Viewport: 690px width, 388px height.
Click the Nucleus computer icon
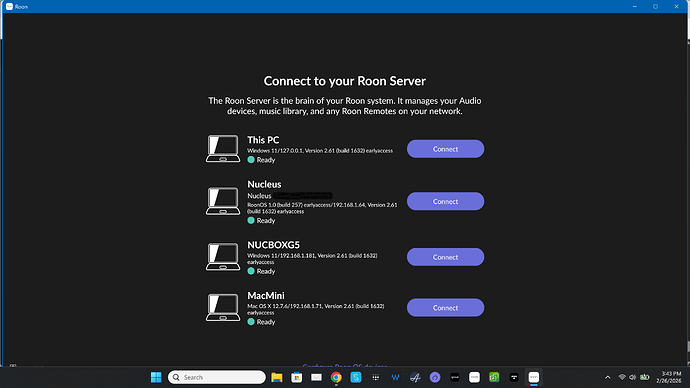(223, 201)
